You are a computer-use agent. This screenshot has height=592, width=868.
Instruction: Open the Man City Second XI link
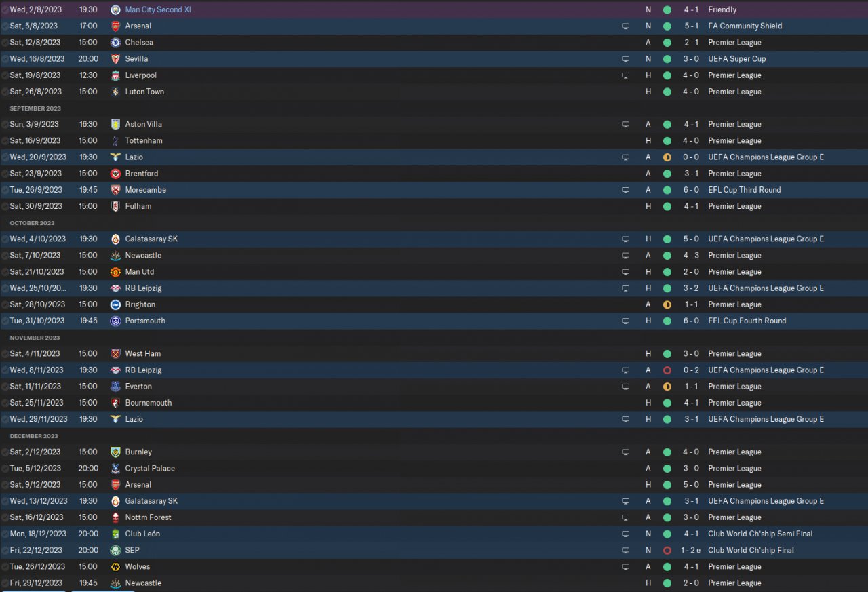[x=158, y=9]
